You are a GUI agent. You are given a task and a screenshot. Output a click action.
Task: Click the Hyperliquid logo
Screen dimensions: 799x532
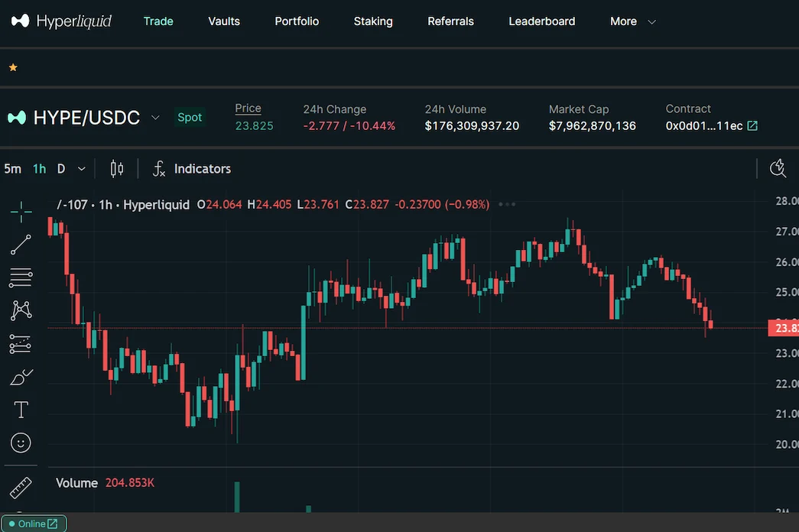click(x=61, y=21)
